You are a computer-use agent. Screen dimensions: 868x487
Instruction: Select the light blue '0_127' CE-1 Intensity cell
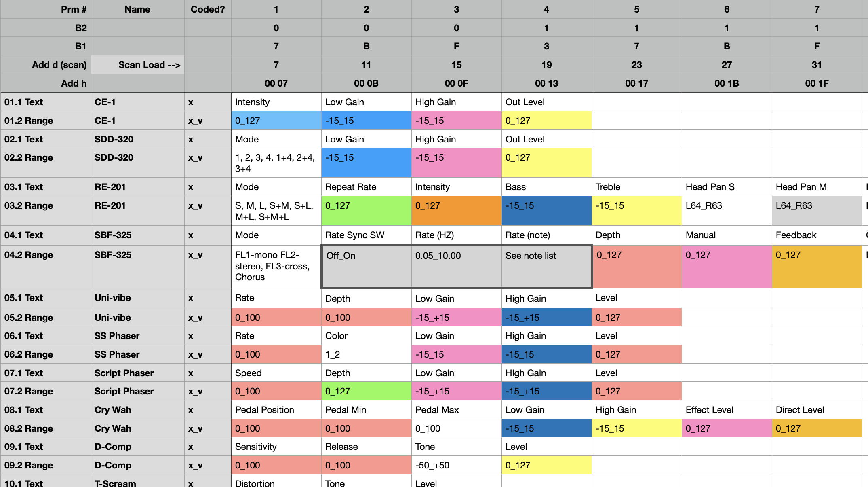tap(276, 121)
